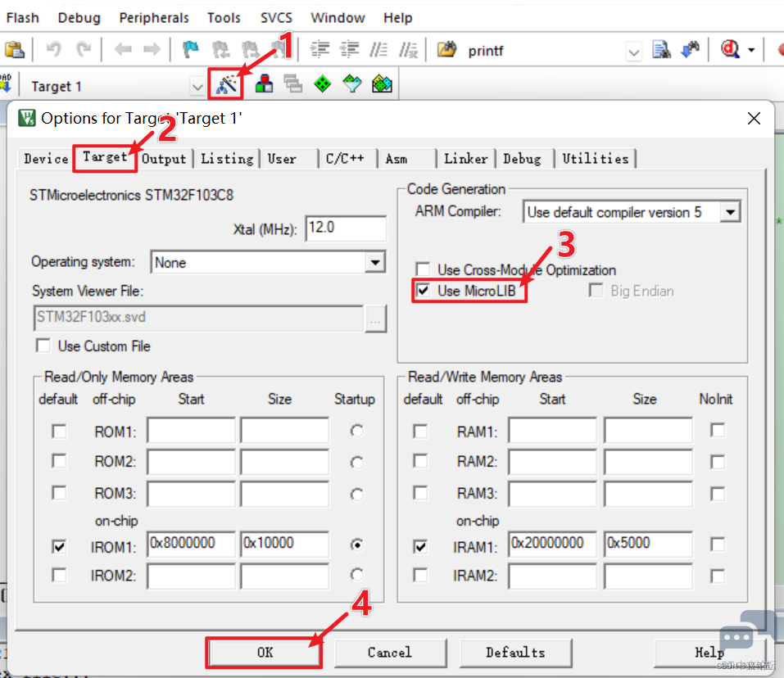
Task: Click the Defaults button
Action: (x=515, y=653)
